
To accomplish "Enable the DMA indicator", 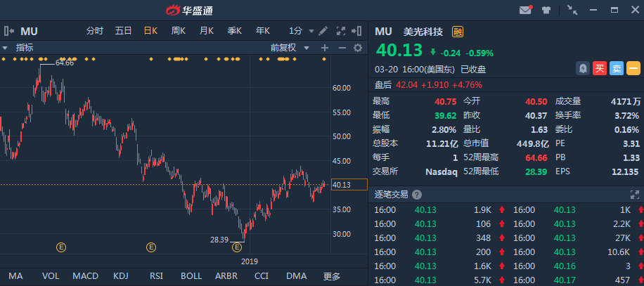I will click(x=297, y=276).
